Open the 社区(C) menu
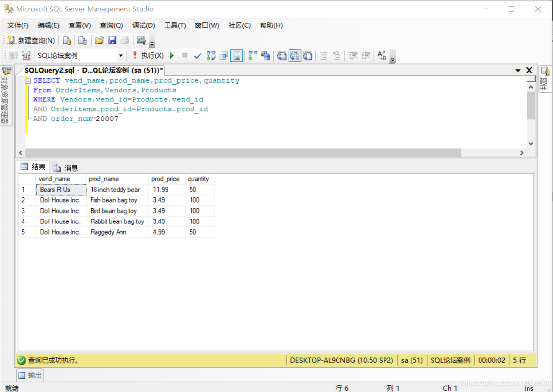The image size is (553, 392). click(240, 25)
